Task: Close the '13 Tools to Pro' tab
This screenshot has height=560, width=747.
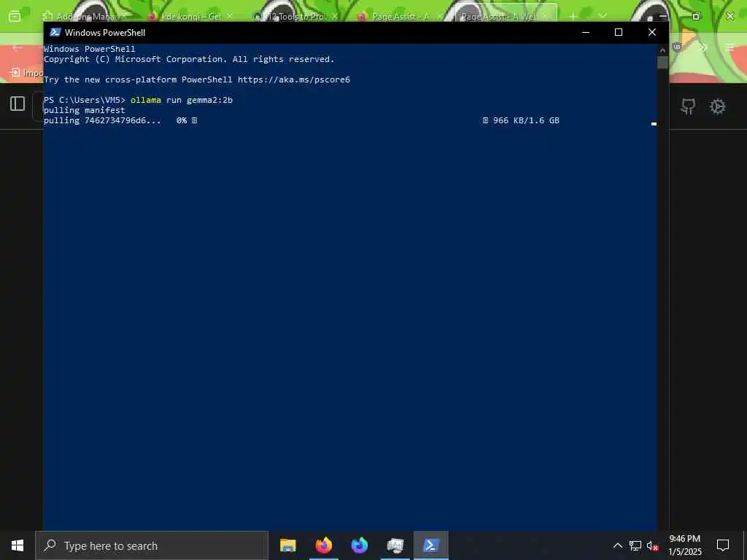Action: 334,16
